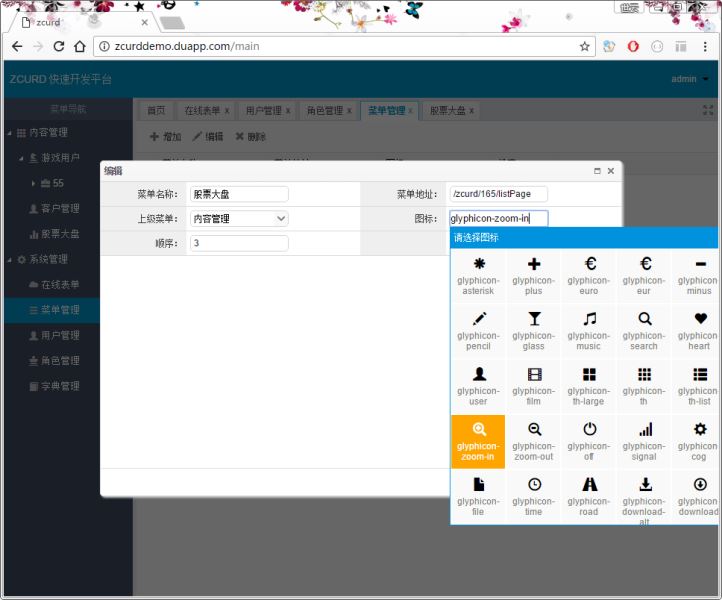Select the glyphicon-time clock icon
The height and width of the screenshot is (600, 722).
534,497
